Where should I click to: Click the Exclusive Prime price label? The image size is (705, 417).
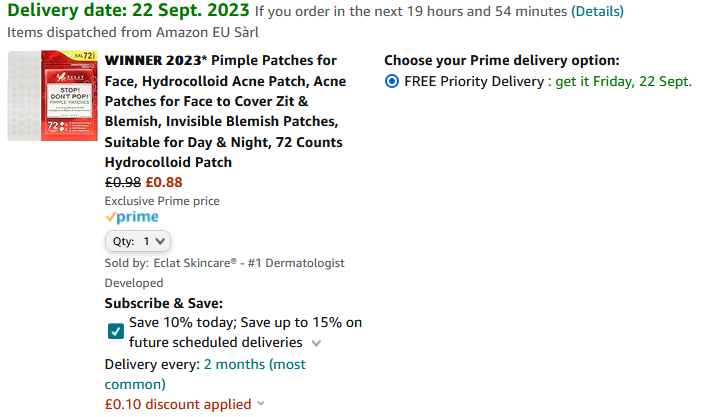(162, 201)
